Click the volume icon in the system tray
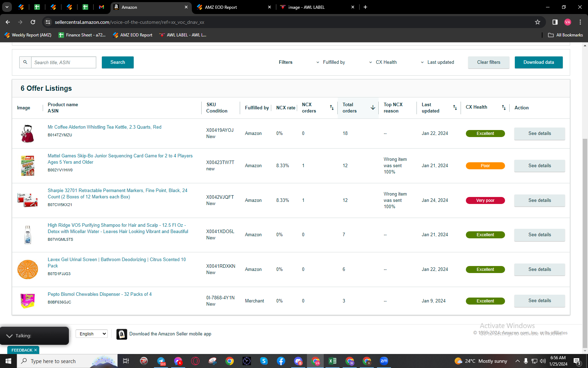Image resolution: width=588 pixels, height=368 pixels. tap(543, 361)
